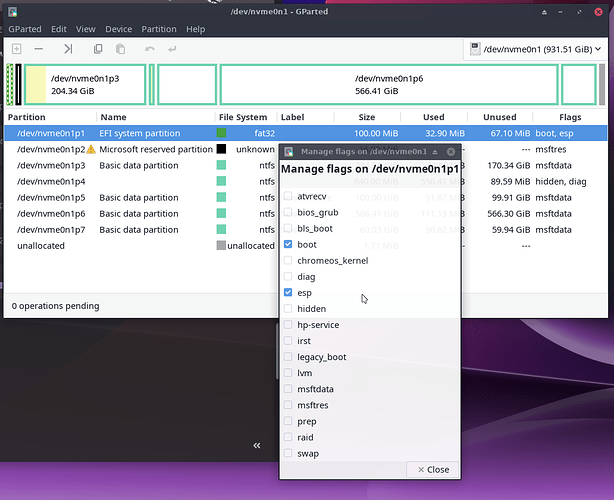Click the New partition toolbar icon
Image resolution: width=614 pixels, height=500 pixels.
pyautogui.click(x=16, y=49)
